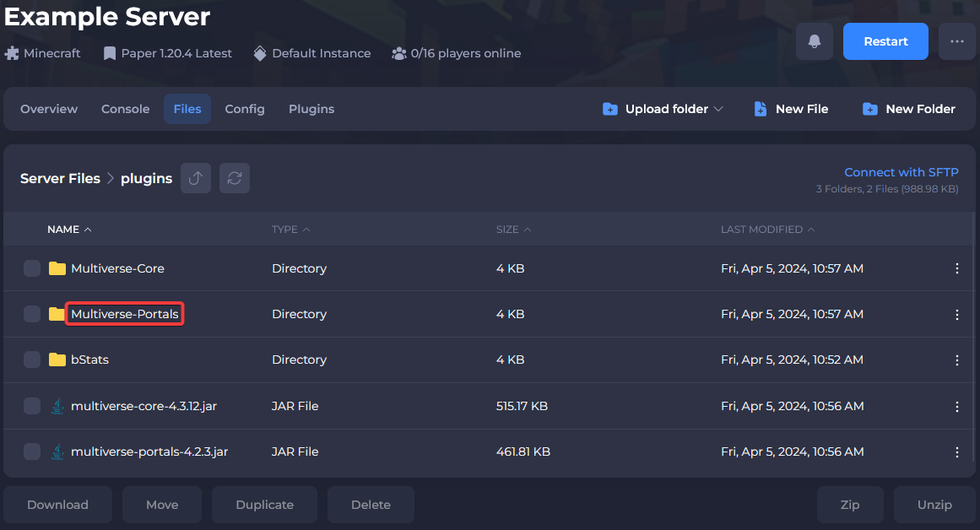This screenshot has height=530, width=980.
Task: Expand the Upload folder dropdown
Action: tap(718, 109)
